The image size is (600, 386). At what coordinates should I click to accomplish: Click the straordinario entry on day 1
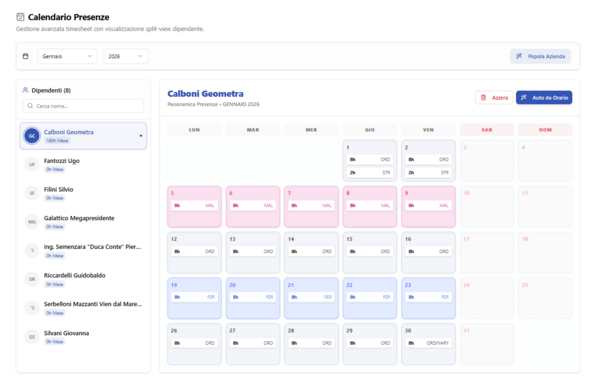click(370, 173)
